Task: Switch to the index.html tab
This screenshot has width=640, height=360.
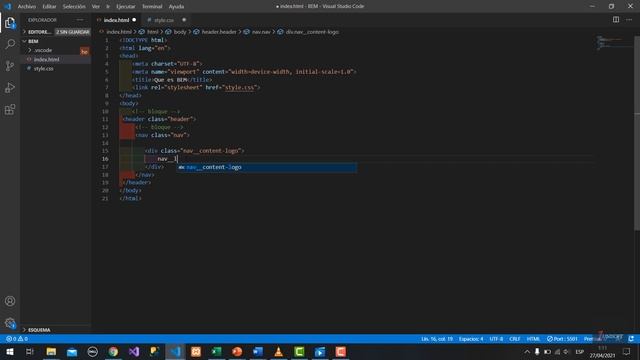Action: point(116,20)
